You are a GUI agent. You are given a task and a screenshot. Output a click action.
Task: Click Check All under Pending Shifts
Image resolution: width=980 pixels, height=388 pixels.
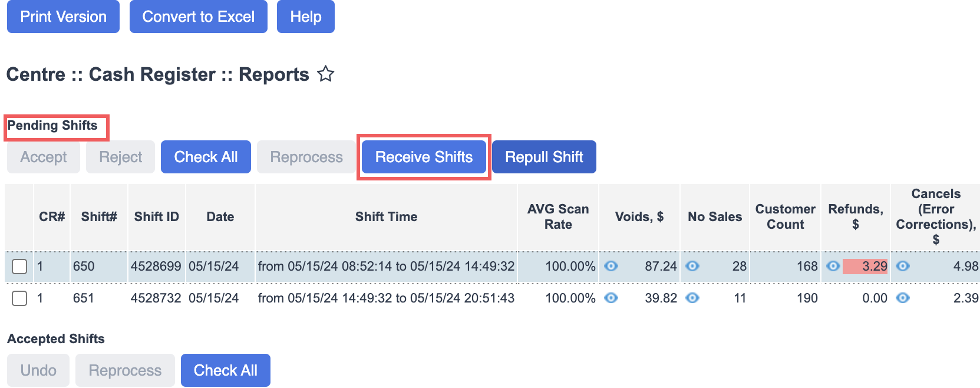tap(206, 157)
